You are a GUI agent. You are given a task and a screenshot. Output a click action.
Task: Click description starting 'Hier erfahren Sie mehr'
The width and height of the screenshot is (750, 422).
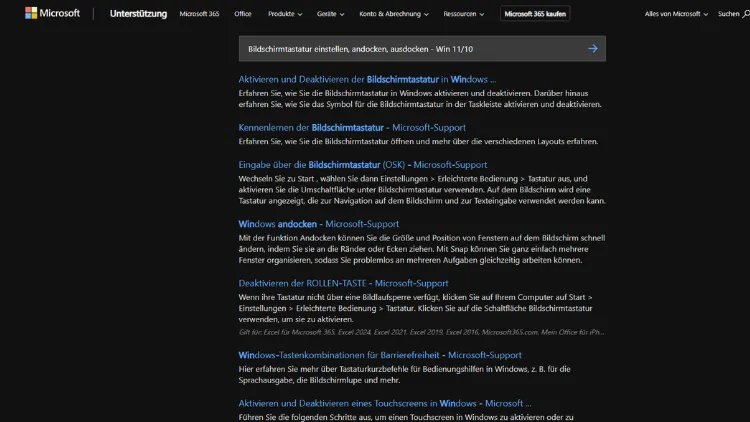click(405, 375)
